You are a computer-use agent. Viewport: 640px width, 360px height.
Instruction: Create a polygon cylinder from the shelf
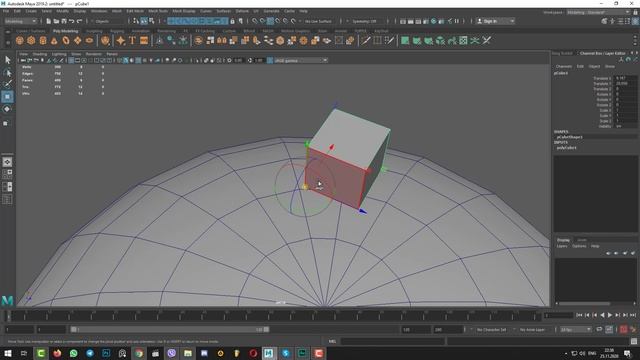pos(43,40)
